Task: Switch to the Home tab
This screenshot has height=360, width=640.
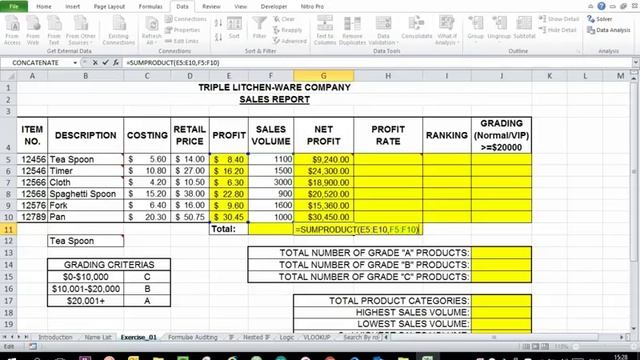Action: pyautogui.click(x=44, y=7)
